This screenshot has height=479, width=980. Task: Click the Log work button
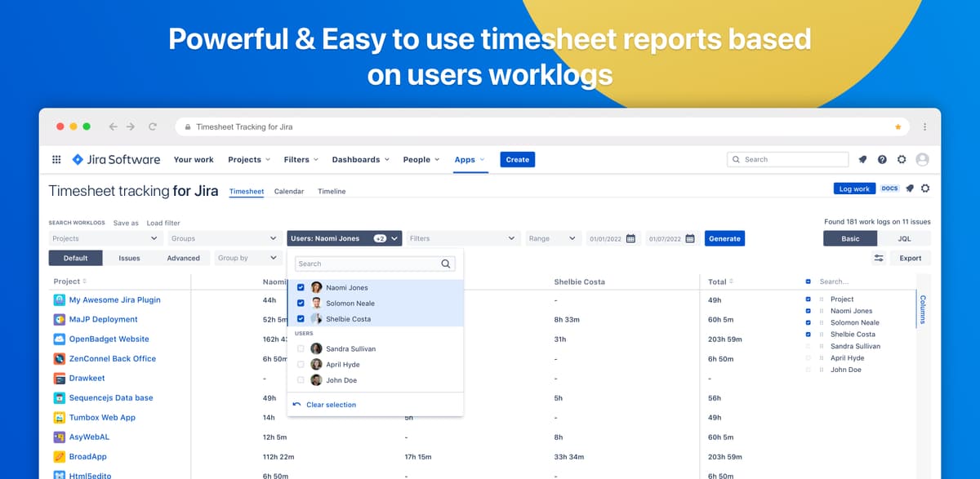(x=854, y=188)
